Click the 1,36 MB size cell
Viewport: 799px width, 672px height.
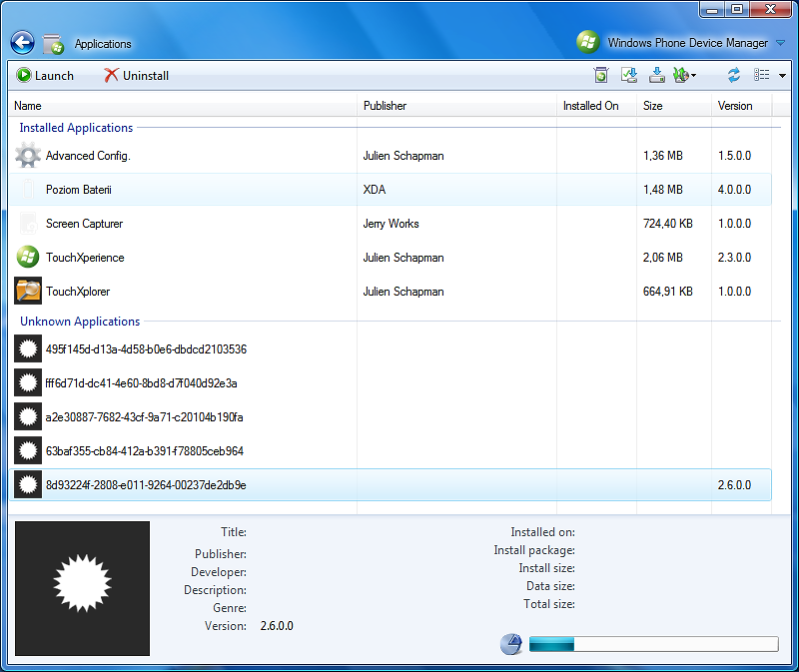[x=662, y=156]
